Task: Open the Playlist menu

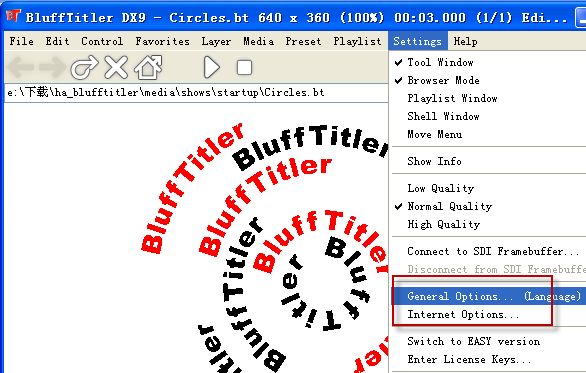Action: point(357,41)
